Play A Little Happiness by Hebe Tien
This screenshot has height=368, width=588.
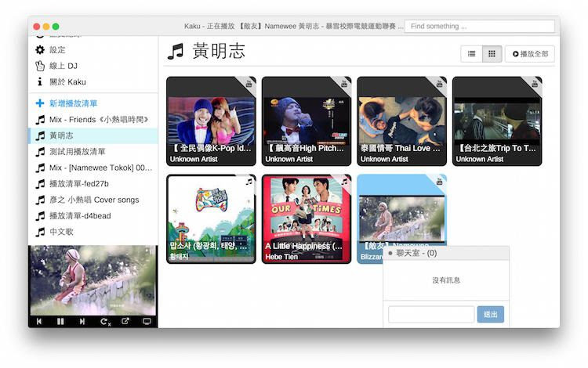pyautogui.click(x=307, y=219)
